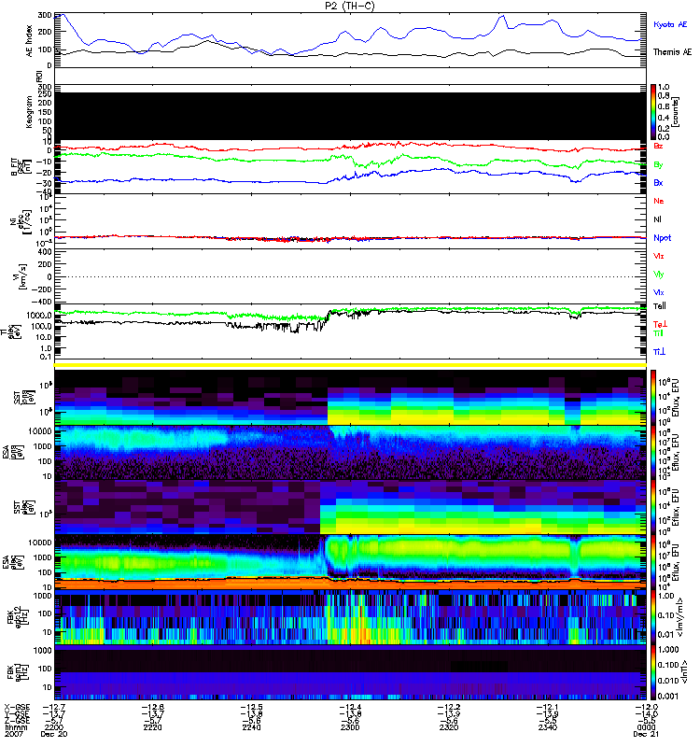Select the green Viy velocity legend
The height and width of the screenshot is (747, 700).
click(659, 275)
